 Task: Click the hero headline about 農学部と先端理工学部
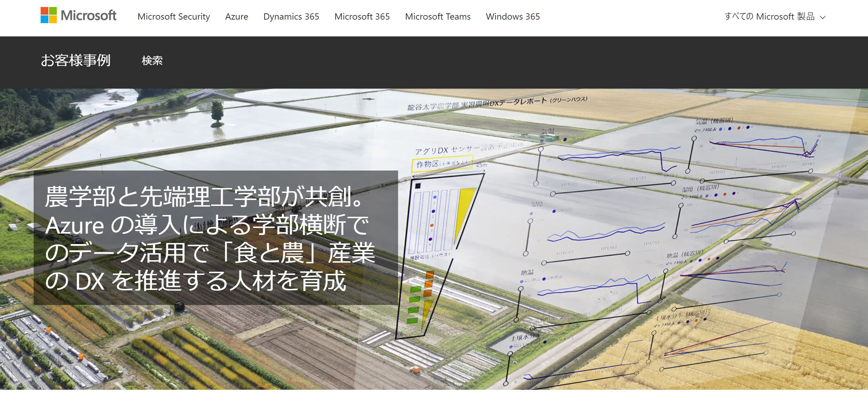point(210,238)
